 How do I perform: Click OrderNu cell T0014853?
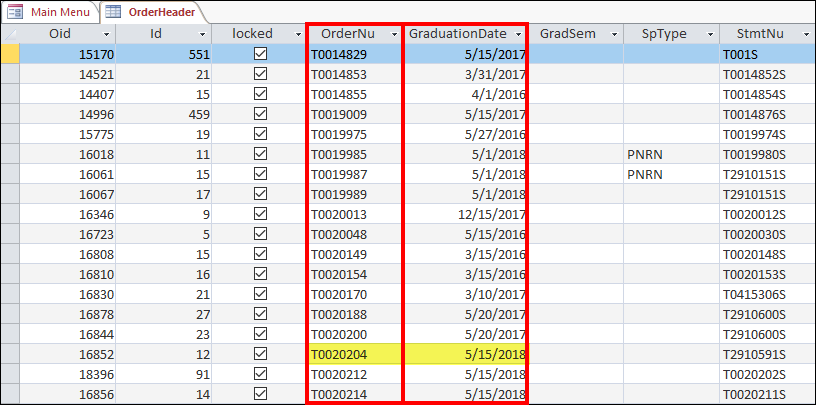point(355,74)
